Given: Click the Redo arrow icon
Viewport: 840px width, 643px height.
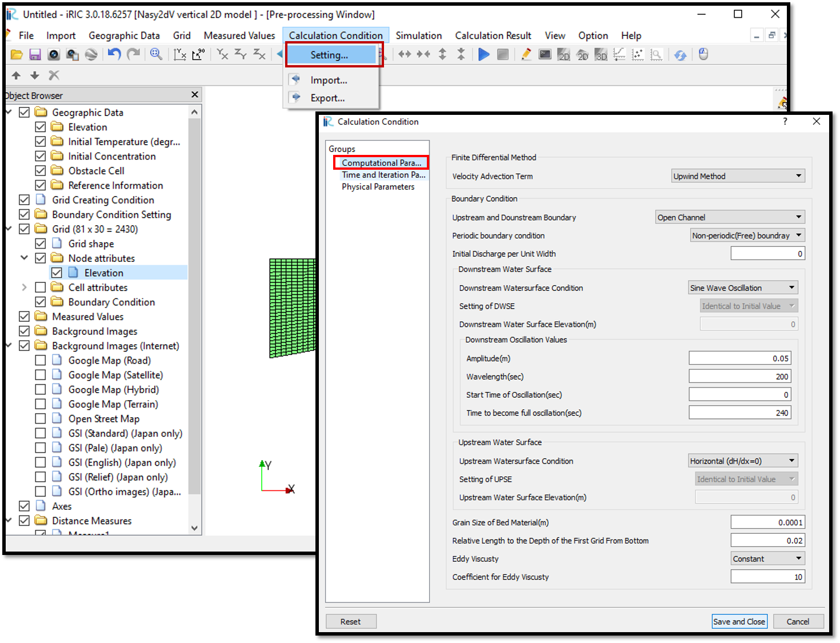Looking at the screenshot, I should coord(133,54).
